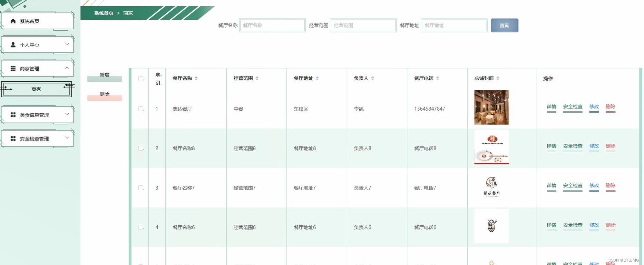
Task: Expand the 个人中心 menu chevron
Action: (67, 44)
